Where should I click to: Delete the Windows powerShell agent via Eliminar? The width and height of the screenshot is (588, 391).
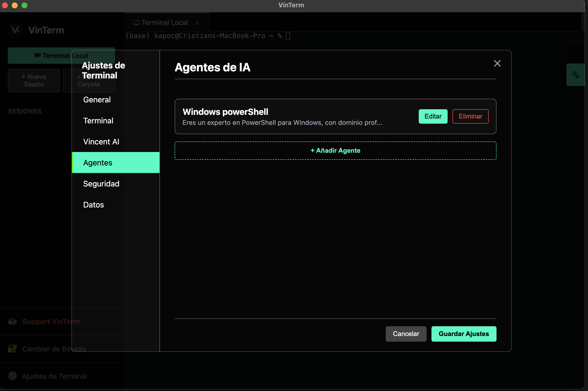coord(470,116)
